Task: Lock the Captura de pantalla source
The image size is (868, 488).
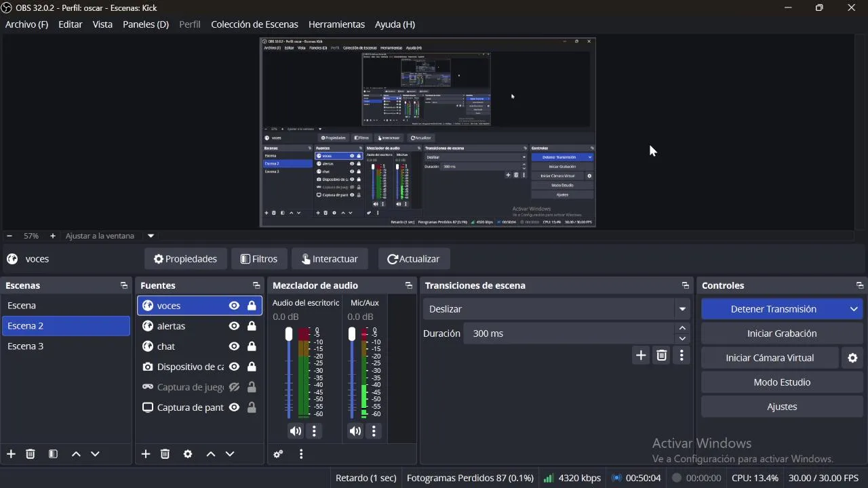Action: coord(252,407)
